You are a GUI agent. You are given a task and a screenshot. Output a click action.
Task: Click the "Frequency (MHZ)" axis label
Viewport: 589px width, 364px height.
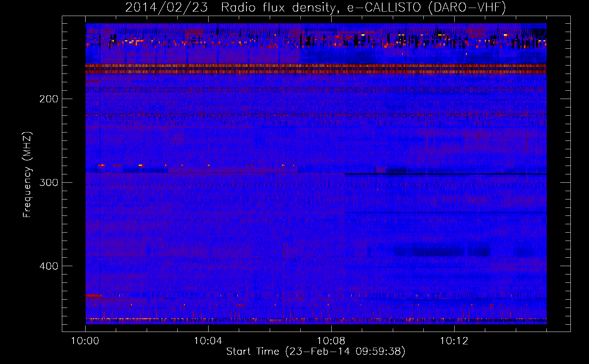[27, 175]
